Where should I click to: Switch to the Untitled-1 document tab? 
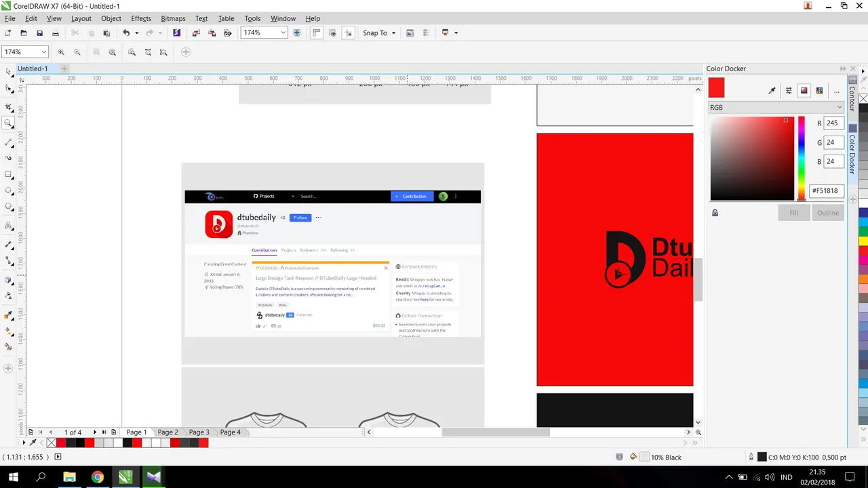tap(33, 68)
